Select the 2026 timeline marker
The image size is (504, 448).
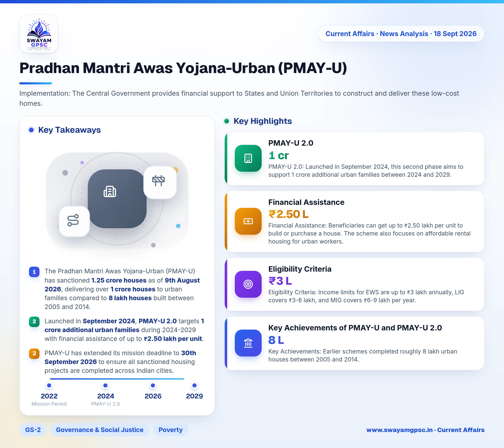click(153, 385)
